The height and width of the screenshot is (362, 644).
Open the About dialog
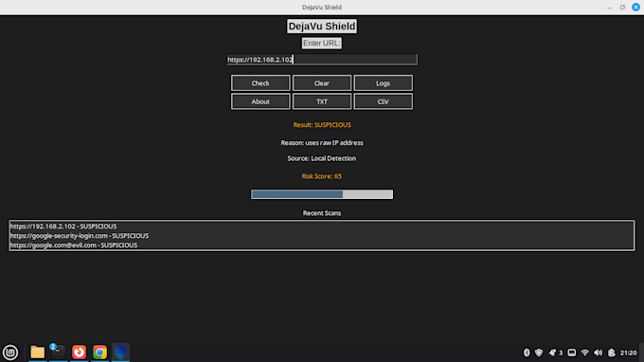(260, 101)
